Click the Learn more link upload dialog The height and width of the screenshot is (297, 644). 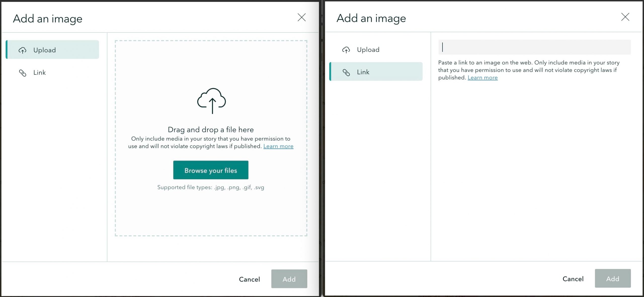(x=278, y=146)
